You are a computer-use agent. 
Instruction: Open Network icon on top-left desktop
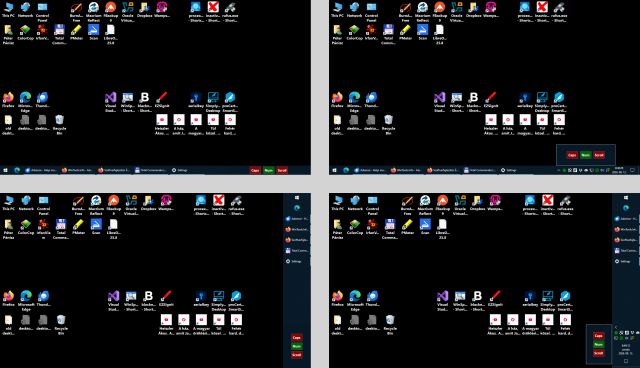click(25, 10)
